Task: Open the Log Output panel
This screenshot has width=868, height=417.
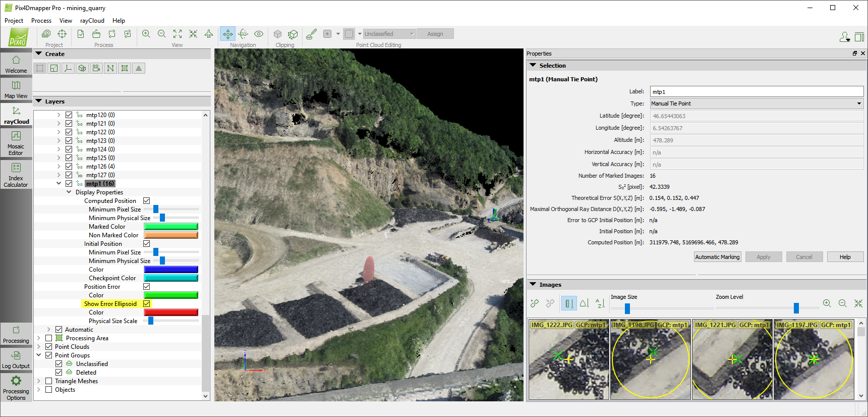Action: [16, 359]
